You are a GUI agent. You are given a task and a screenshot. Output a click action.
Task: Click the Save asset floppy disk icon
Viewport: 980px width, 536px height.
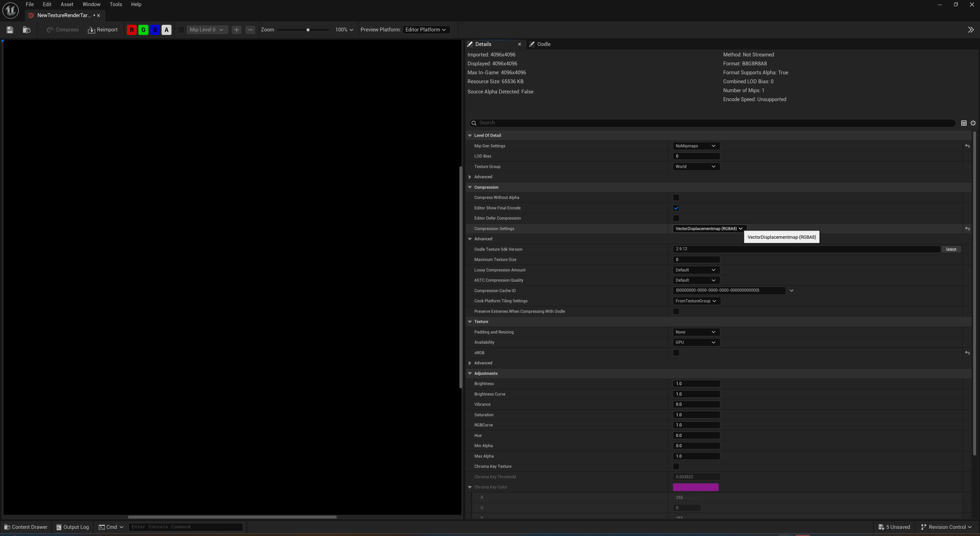10,30
